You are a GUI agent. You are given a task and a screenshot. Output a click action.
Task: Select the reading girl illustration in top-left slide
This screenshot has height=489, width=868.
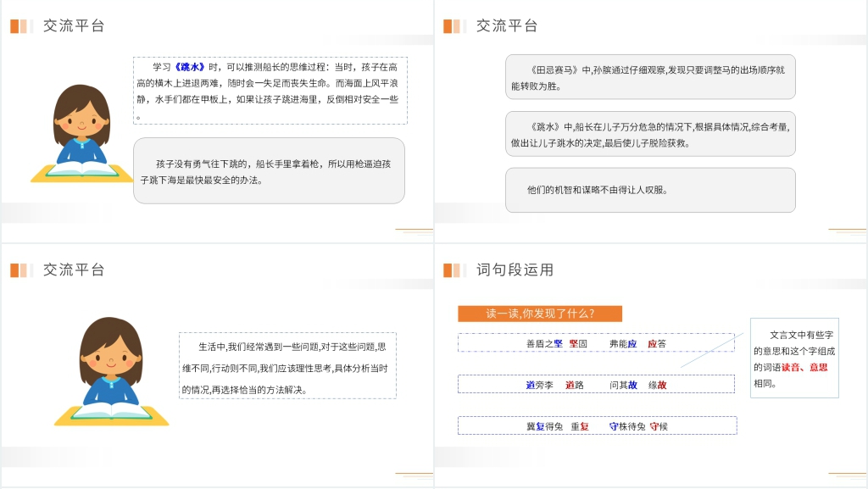pos(81,134)
